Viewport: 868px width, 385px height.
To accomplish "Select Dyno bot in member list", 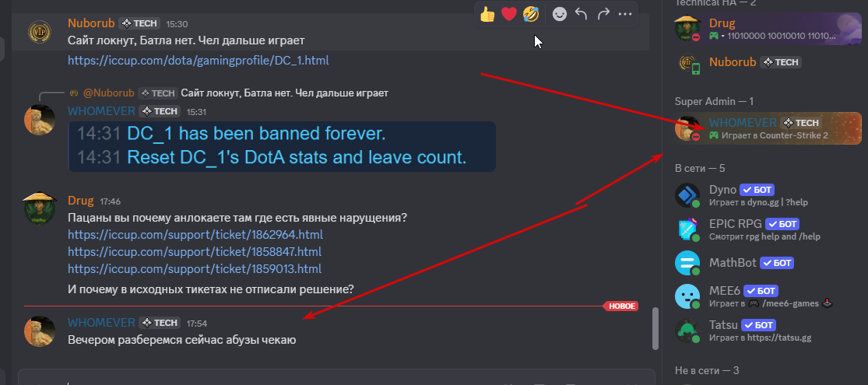I will [x=768, y=195].
